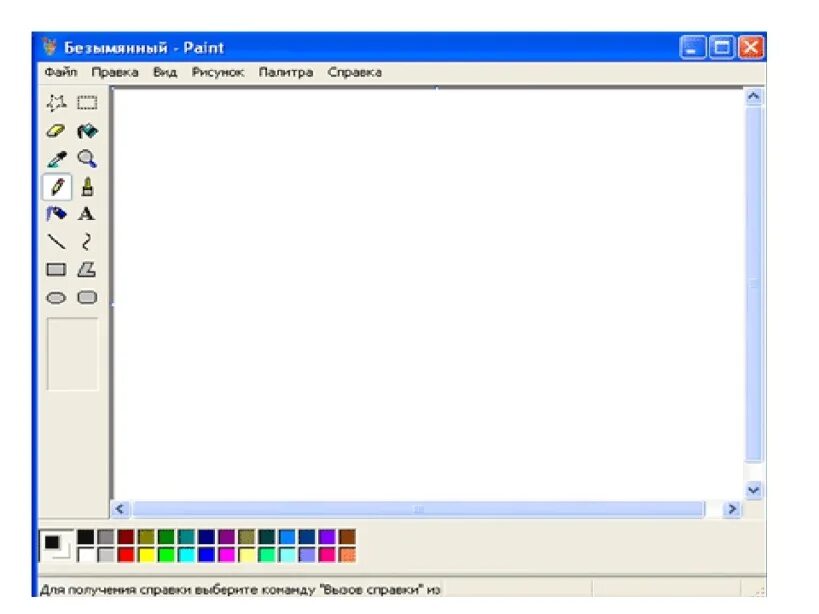The image size is (819, 614).
Task: Pick the black color swatch
Action: coord(86,537)
